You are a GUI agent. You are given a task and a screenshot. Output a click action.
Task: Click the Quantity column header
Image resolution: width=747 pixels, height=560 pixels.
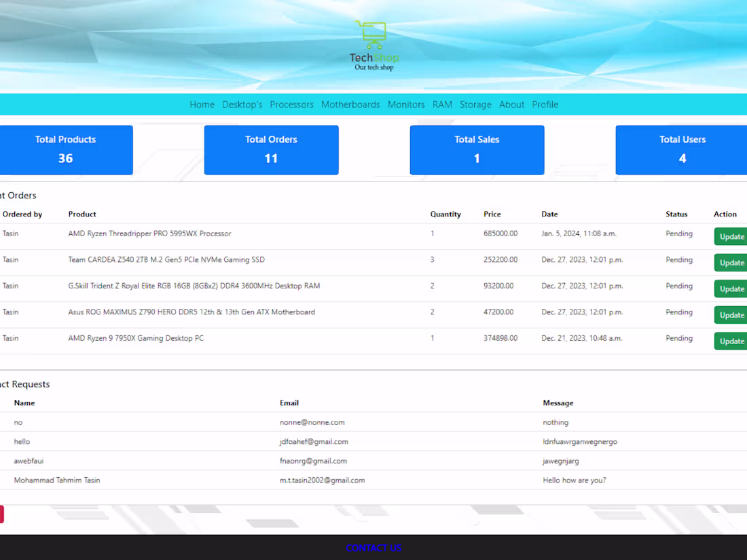coord(445,214)
